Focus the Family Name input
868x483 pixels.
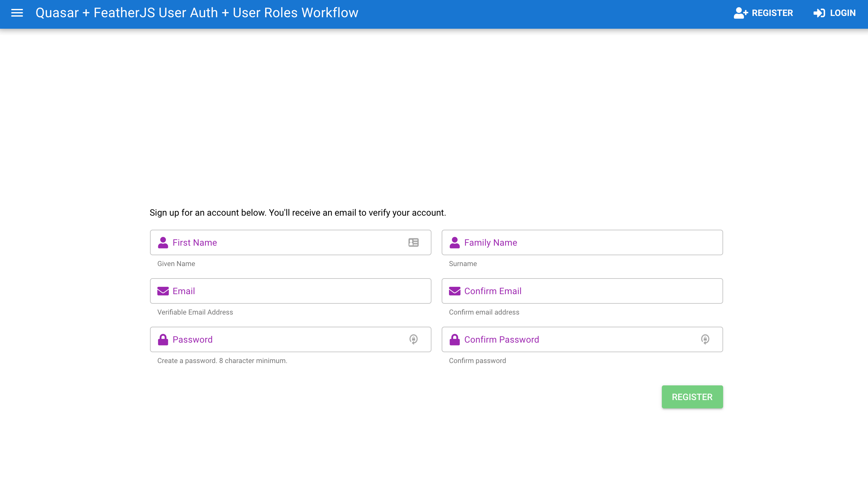click(x=590, y=242)
